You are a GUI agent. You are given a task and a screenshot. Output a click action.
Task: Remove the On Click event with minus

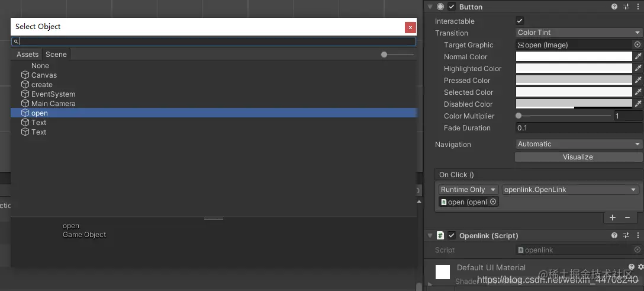tap(627, 218)
